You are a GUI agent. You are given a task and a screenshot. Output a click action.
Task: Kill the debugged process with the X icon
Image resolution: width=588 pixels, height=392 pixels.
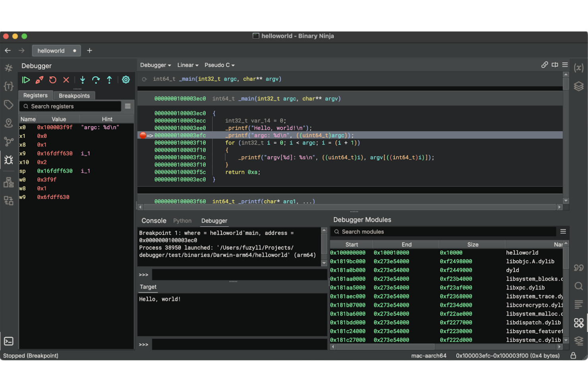(66, 79)
